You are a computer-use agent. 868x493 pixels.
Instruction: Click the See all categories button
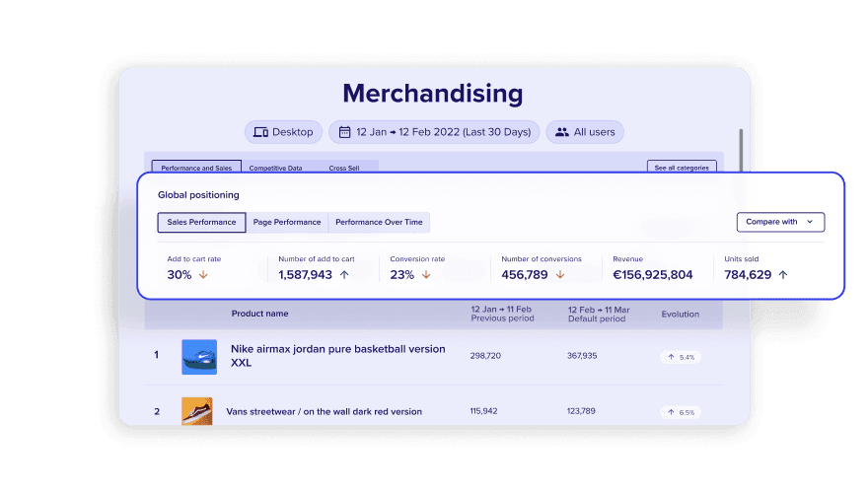pos(682,169)
